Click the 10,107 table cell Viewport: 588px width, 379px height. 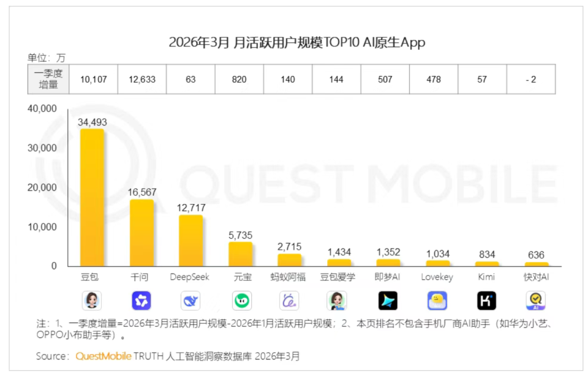tap(93, 79)
